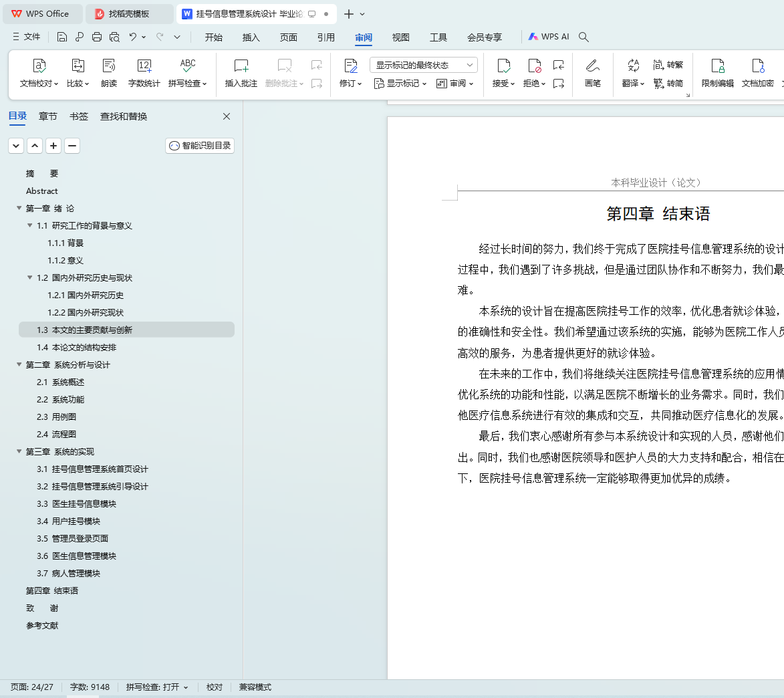Click 修订 track changes button

[x=350, y=73]
